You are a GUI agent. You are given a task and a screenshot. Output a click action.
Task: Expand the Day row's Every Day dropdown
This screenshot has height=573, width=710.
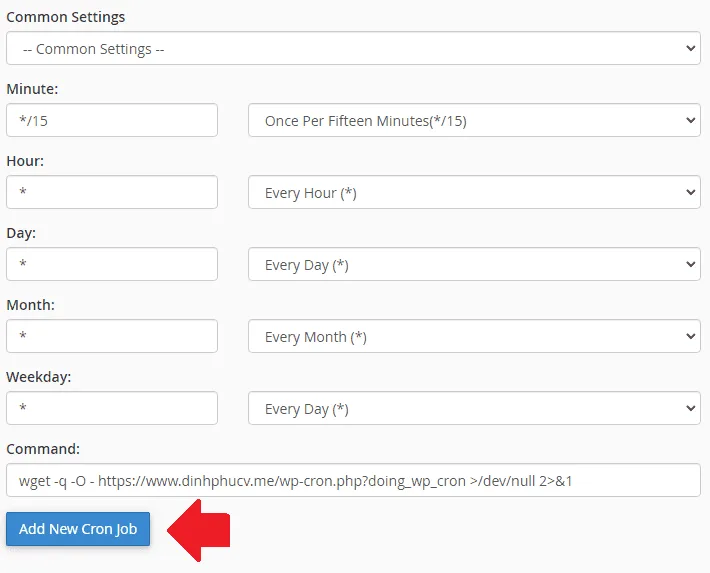[x=473, y=265]
